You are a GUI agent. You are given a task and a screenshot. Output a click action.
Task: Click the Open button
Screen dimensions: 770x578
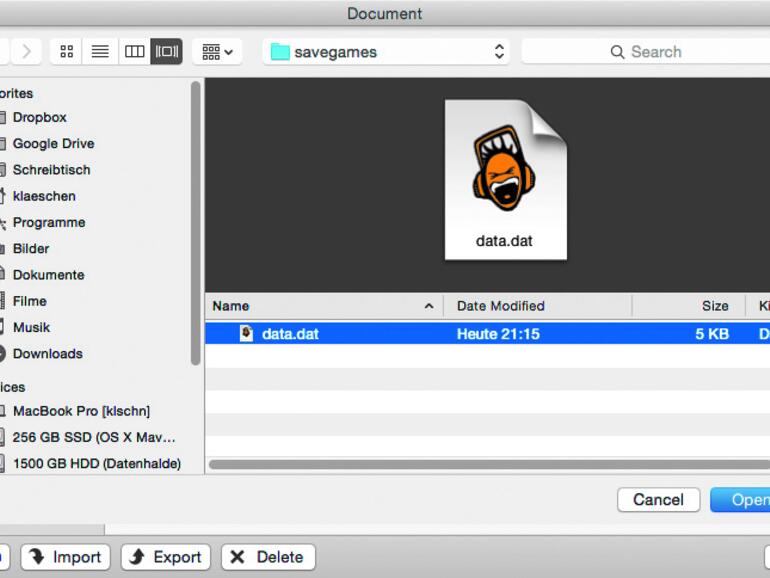pyautogui.click(x=741, y=499)
